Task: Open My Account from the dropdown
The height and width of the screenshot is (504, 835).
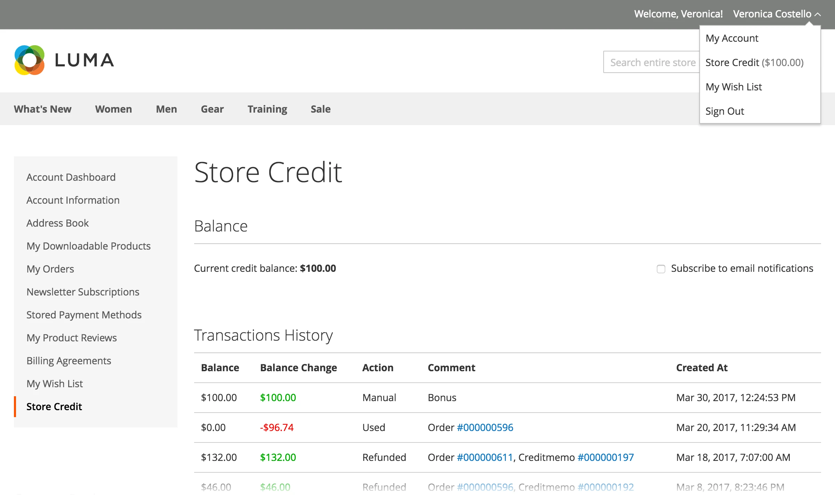Action: pos(732,38)
